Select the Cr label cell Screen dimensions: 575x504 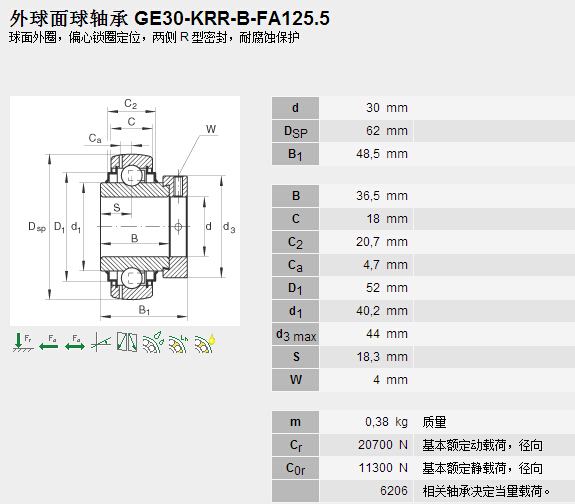point(295,445)
